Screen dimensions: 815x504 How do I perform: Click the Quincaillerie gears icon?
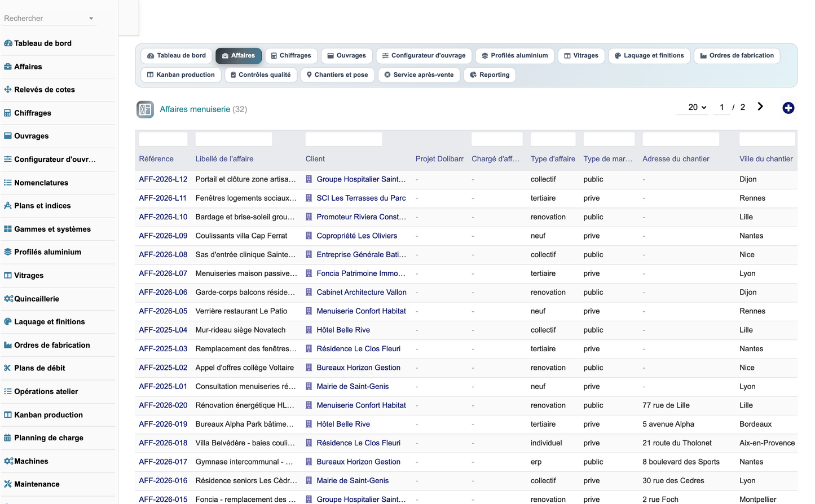pos(8,299)
